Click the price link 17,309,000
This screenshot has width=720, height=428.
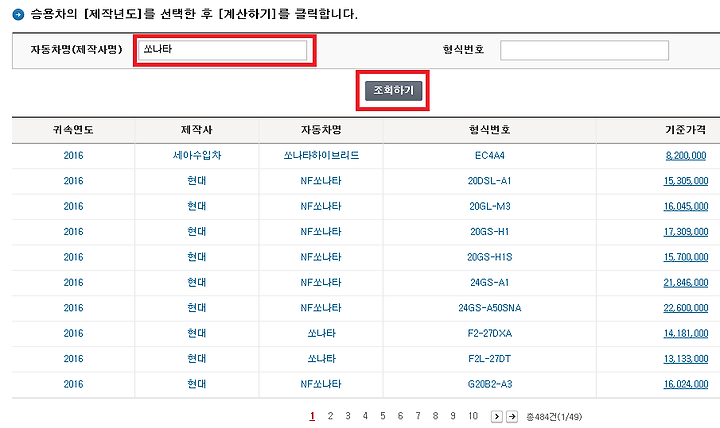coord(686,232)
